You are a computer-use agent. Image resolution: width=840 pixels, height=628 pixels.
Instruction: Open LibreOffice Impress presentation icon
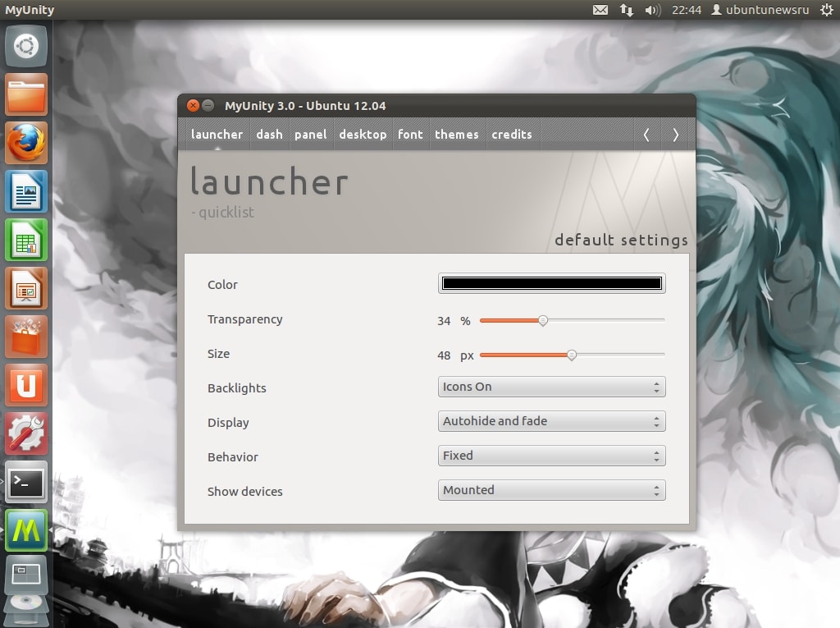(x=26, y=288)
